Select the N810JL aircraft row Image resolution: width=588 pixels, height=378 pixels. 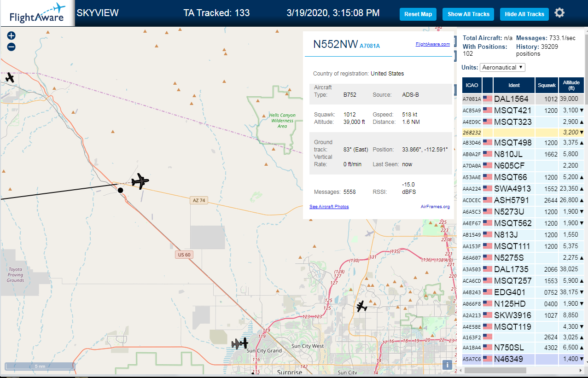[x=523, y=154]
